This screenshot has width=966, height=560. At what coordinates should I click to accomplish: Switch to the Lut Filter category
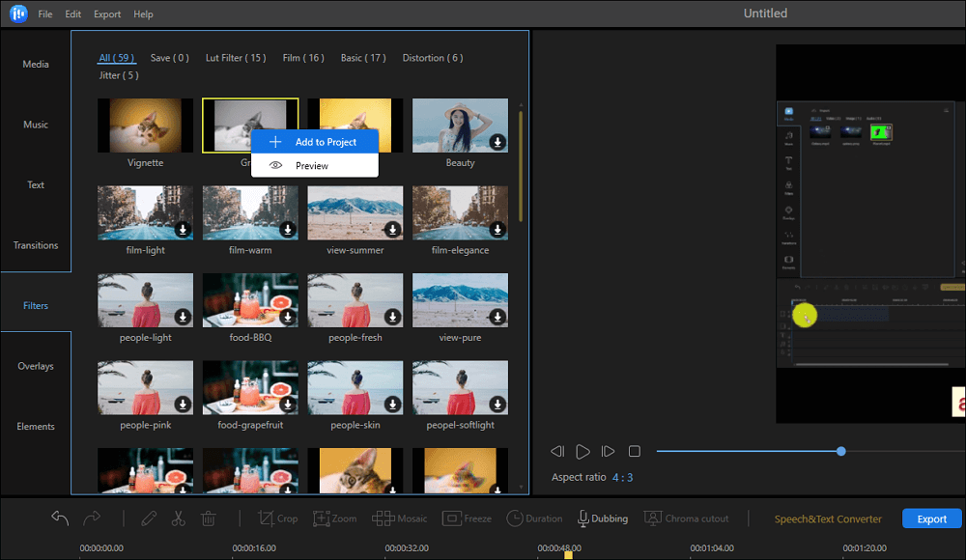click(236, 58)
